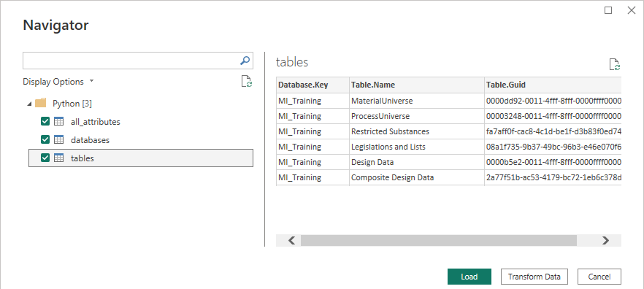Click the horizontal scrollbar right arrow
The width and height of the screenshot is (644, 289).
point(605,240)
